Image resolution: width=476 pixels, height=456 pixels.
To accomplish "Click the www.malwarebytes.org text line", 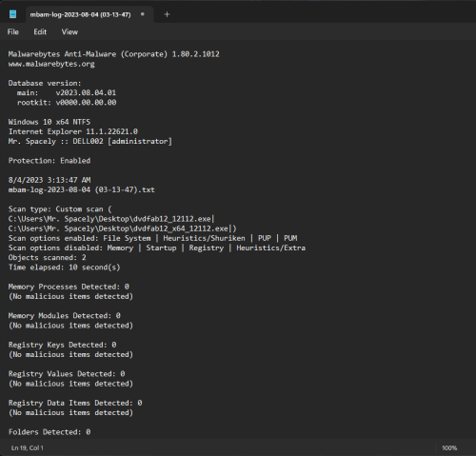I will click(x=51, y=64).
